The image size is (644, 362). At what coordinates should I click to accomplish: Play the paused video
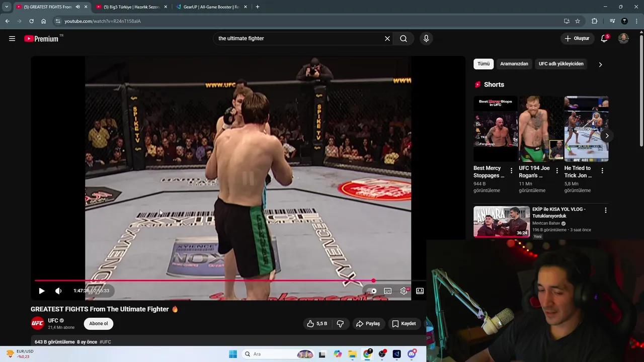[x=42, y=291]
